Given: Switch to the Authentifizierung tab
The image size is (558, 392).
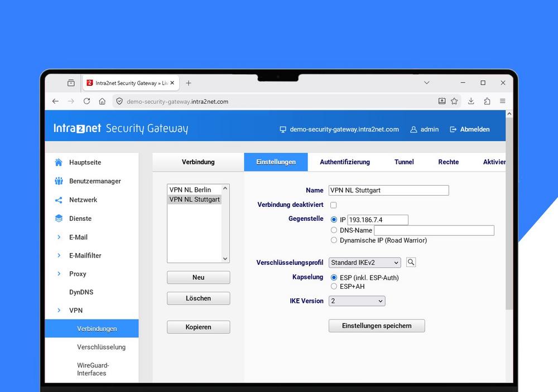Looking at the screenshot, I should click(345, 162).
